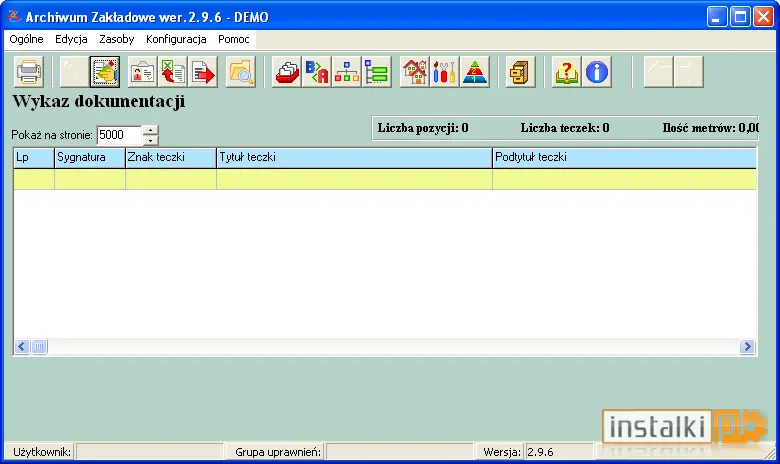Select the edit document pencil icon
This screenshot has height=464, width=780.
pos(104,72)
